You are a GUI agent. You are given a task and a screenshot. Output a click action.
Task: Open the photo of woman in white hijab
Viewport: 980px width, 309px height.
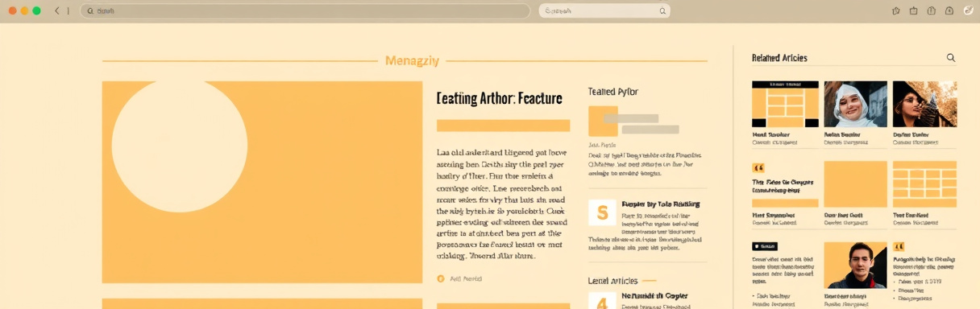click(855, 104)
